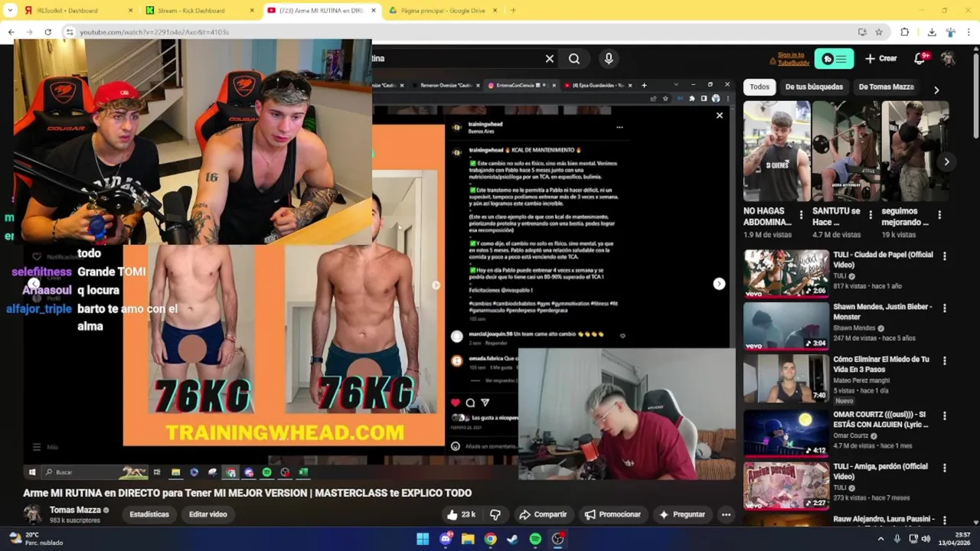This screenshot has width=980, height=551.
Task: Open the tab search dropdown arrow
Action: coord(10,11)
